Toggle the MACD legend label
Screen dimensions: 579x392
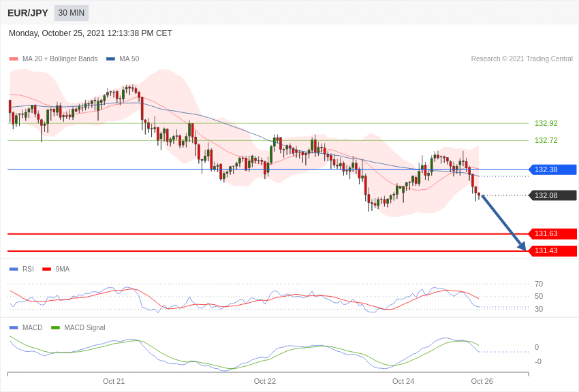coord(32,327)
